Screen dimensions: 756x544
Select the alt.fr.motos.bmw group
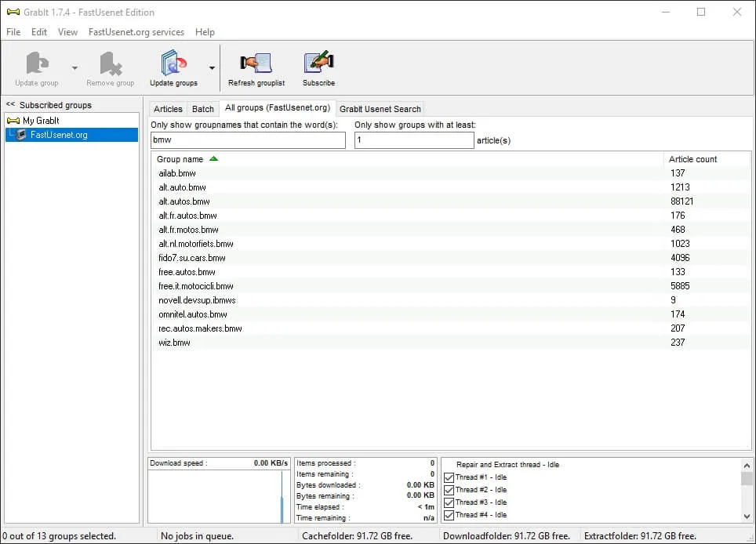click(451, 230)
